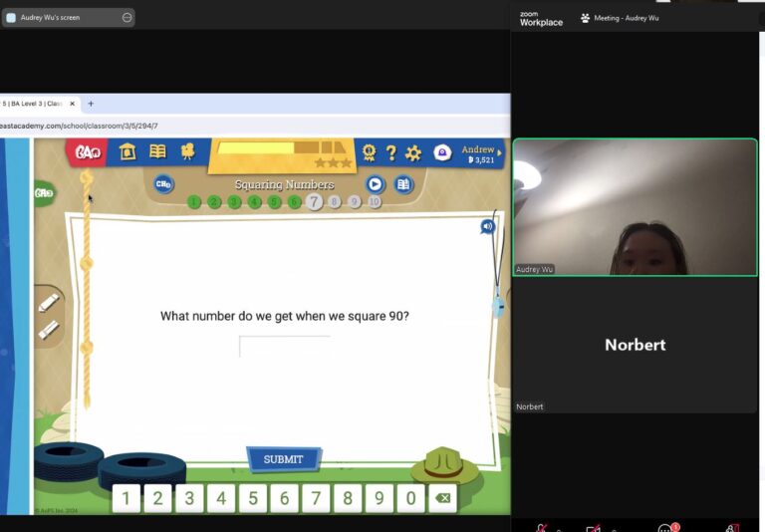The width and height of the screenshot is (765, 532).
Task: Open the video camera theater icon
Action: pos(187,151)
